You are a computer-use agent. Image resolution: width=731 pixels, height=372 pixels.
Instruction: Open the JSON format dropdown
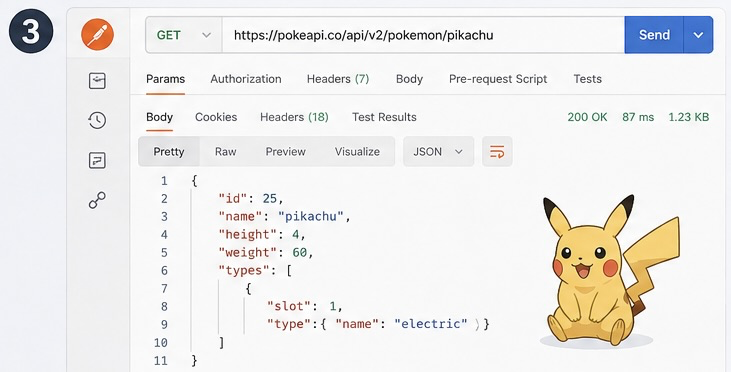click(x=438, y=152)
